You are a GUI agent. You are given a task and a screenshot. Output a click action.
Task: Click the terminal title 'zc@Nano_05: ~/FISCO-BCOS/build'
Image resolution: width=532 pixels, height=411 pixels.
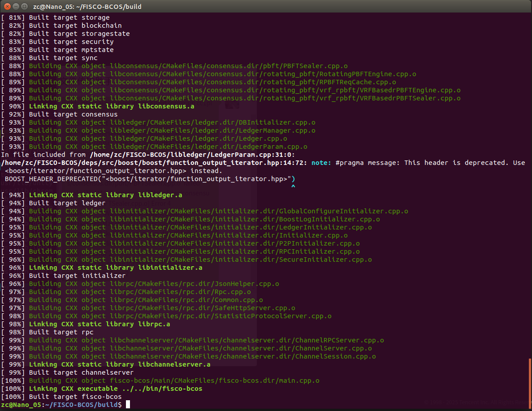(87, 6)
